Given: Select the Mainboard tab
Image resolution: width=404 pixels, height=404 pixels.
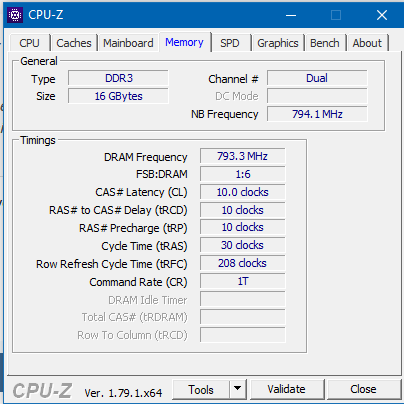Looking at the screenshot, I should [x=128, y=43].
